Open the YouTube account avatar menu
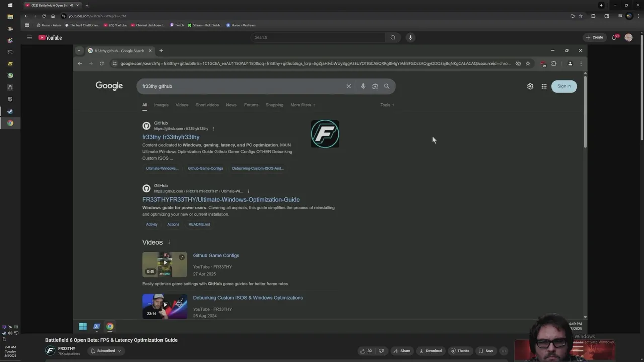Screen dimensions: 644x362 tap(628, 37)
